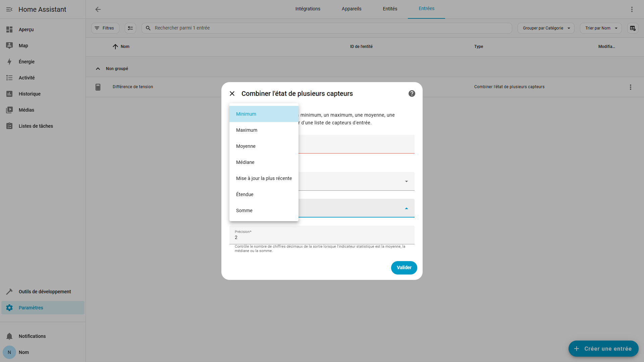Select Maximum from the dropdown list

coord(247,130)
